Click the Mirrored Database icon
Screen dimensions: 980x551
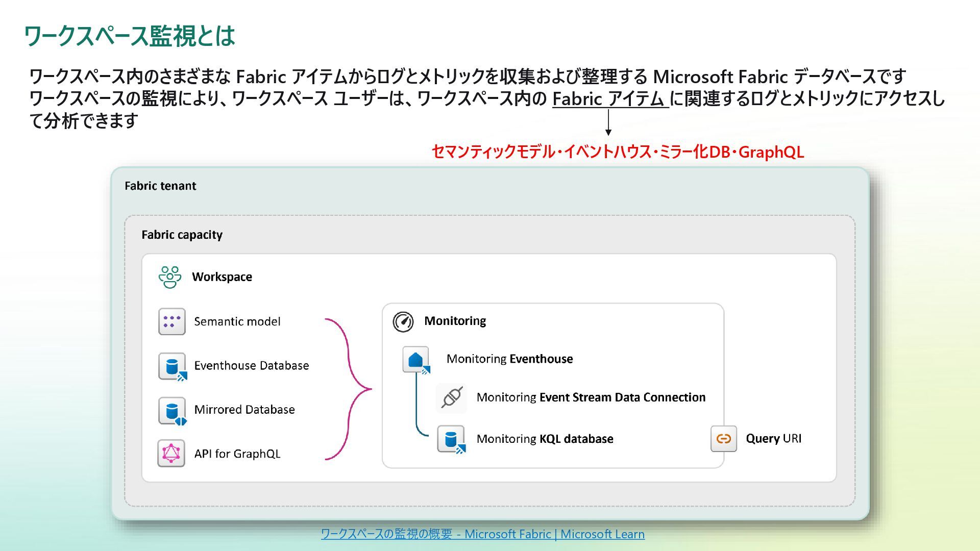(x=172, y=410)
